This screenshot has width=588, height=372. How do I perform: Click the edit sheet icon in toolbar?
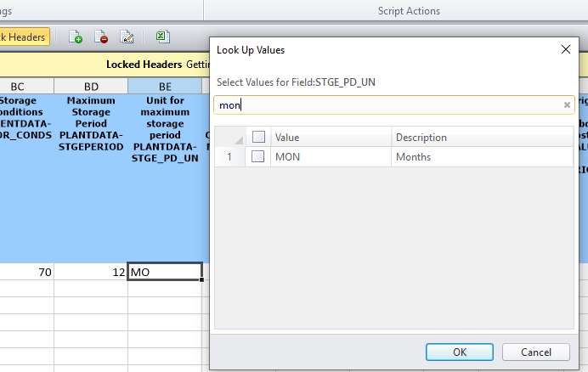click(x=127, y=37)
